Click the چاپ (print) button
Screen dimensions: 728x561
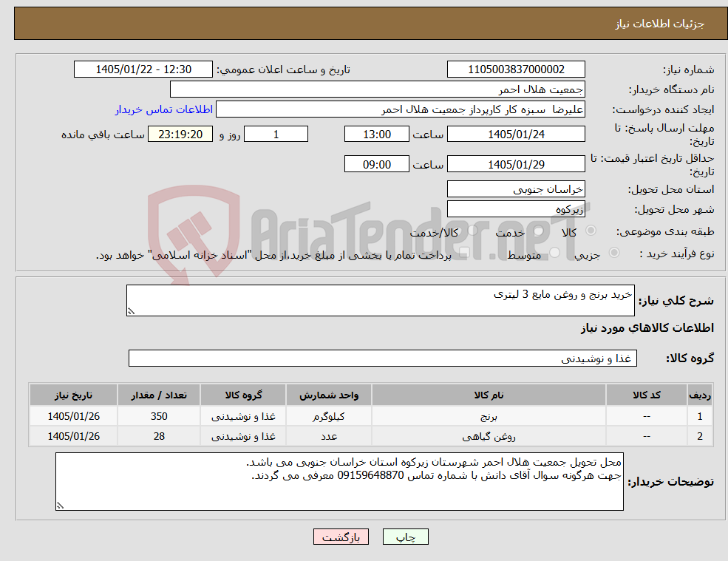pyautogui.click(x=405, y=537)
